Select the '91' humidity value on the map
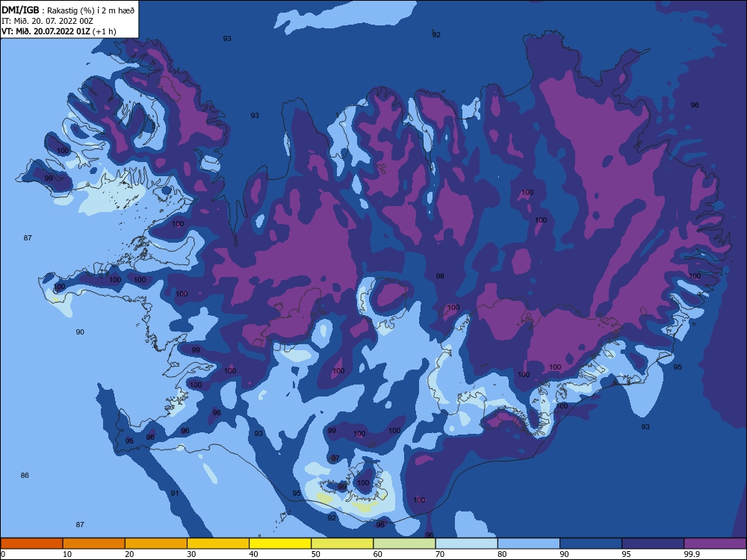Image resolution: width=747 pixels, height=560 pixels. point(175,494)
